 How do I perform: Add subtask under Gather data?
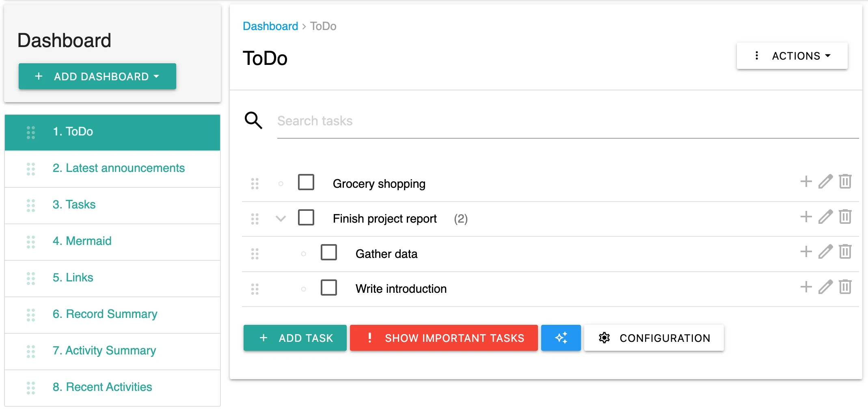coord(806,252)
